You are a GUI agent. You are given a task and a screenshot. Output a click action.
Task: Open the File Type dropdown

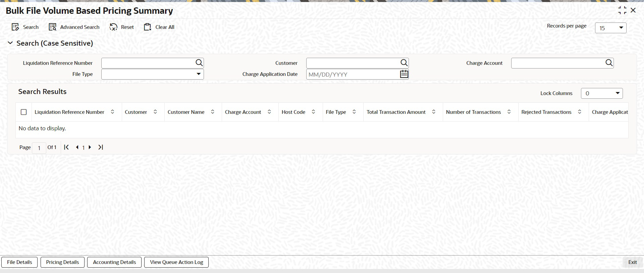(x=153, y=74)
